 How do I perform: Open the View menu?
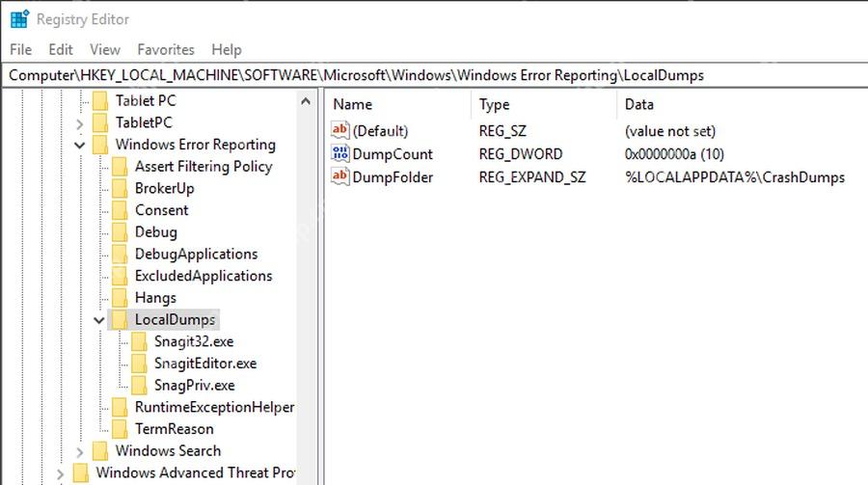pyautogui.click(x=104, y=50)
